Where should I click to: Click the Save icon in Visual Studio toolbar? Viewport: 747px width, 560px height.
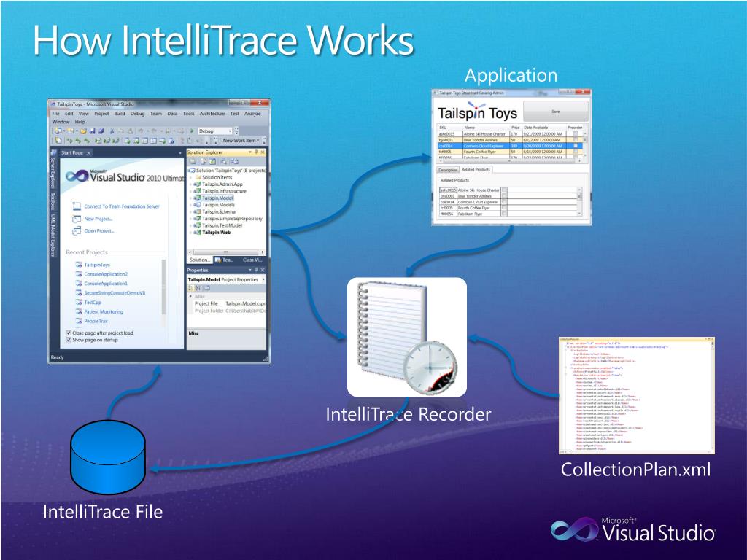click(93, 131)
